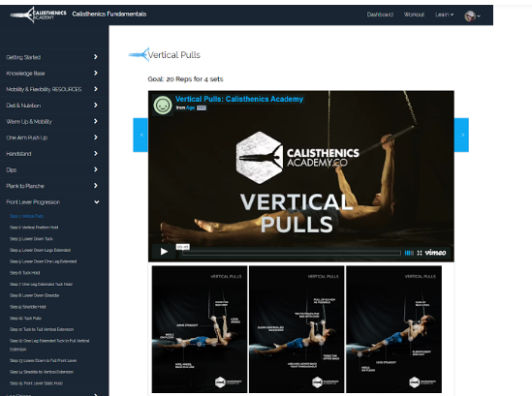Click the 'Aga' uploader link in video

(x=190, y=107)
